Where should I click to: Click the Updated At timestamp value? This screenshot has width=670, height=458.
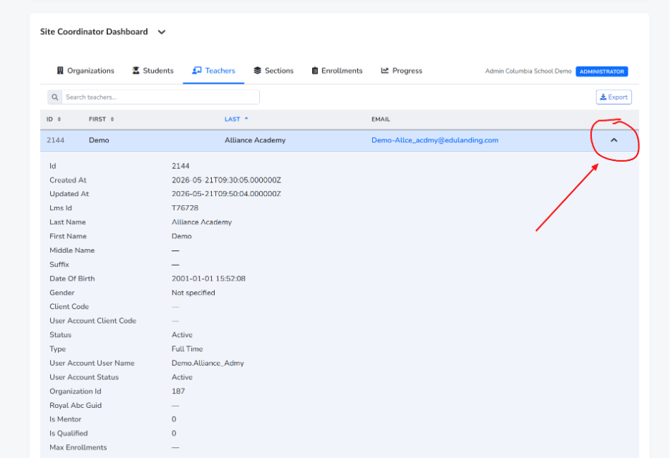point(226,194)
